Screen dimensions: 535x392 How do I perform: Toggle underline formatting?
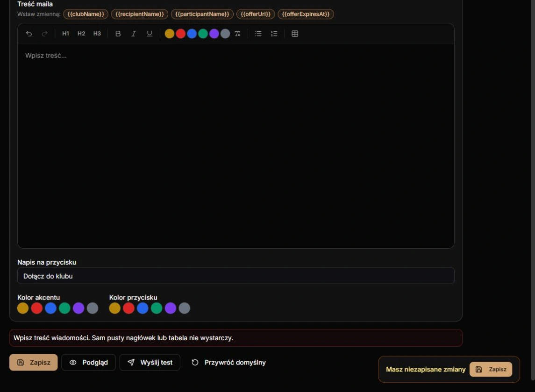coord(150,34)
